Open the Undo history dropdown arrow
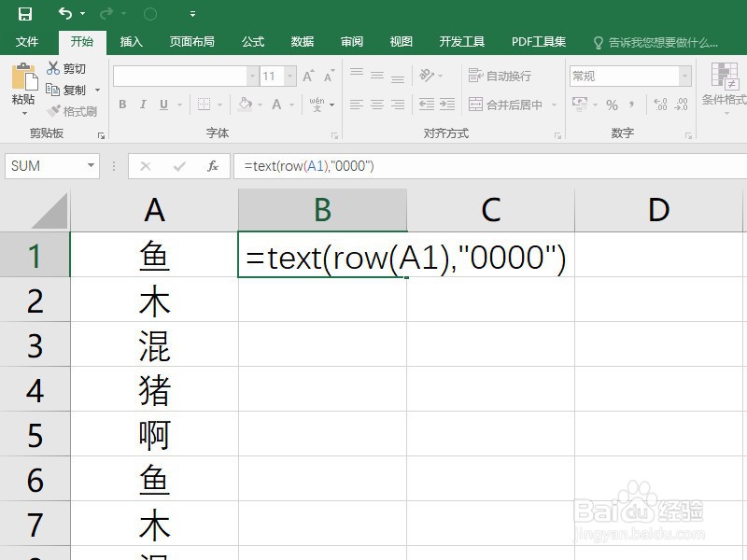The height and width of the screenshot is (560, 747). (x=82, y=14)
